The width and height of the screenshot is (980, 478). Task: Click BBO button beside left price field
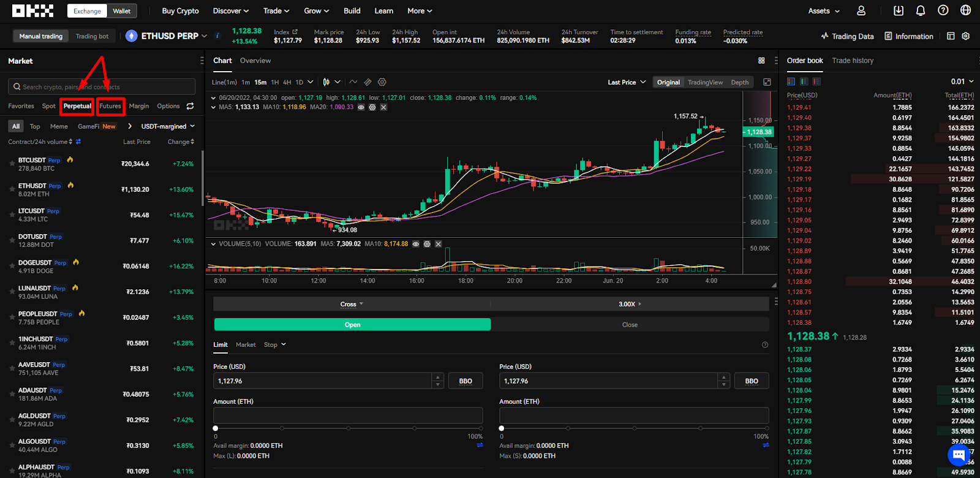[x=466, y=381]
